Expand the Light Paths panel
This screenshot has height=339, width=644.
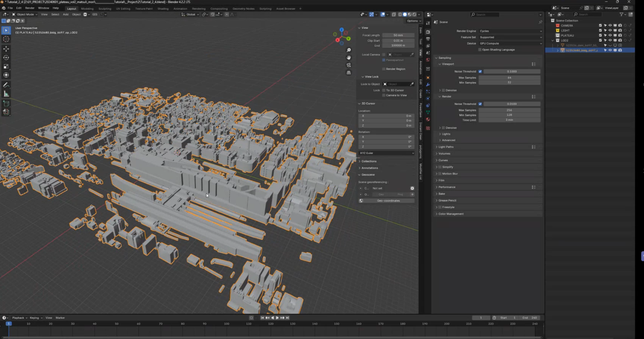446,147
